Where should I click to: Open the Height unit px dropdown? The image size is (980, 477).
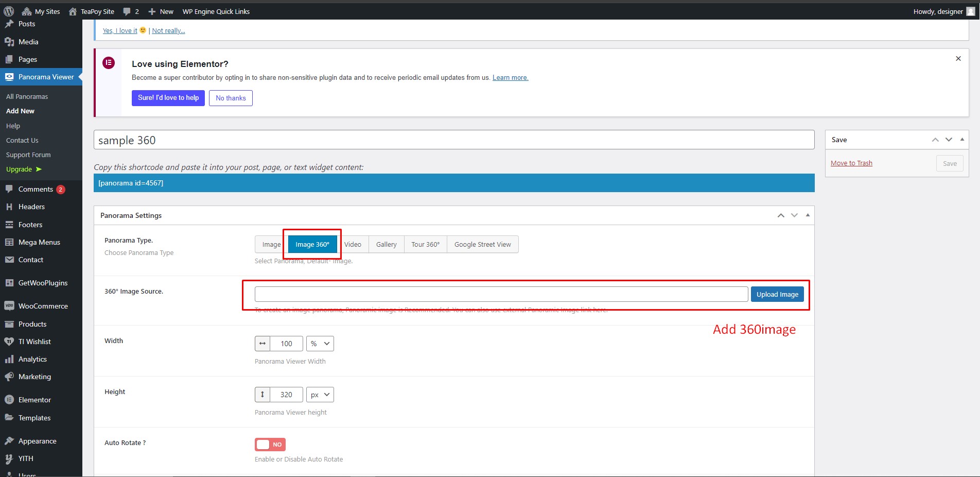click(320, 395)
